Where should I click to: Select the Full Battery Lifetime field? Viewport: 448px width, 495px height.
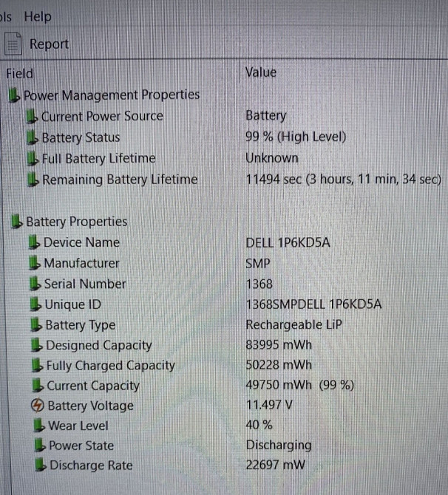click(x=99, y=158)
